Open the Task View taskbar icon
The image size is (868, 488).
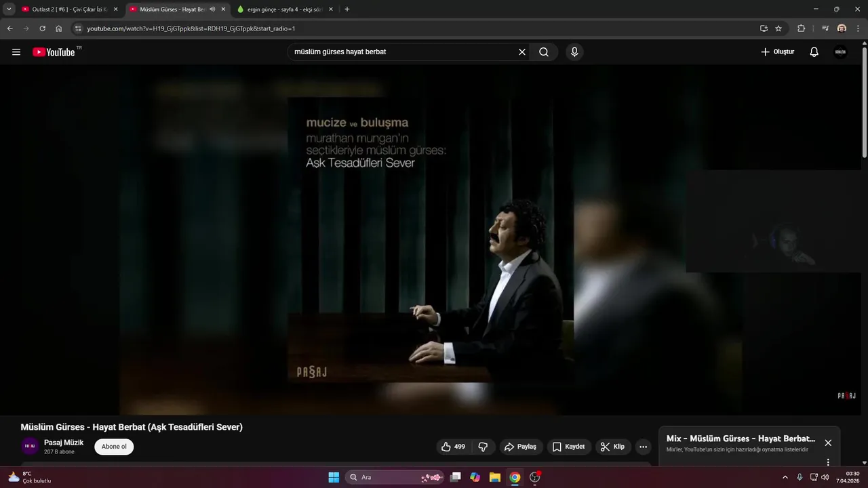click(x=456, y=477)
